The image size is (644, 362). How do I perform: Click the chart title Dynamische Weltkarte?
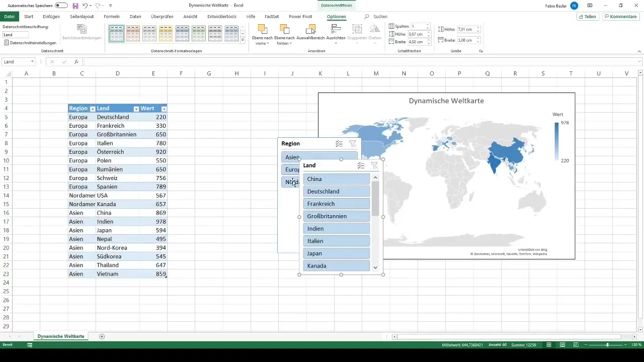coord(446,101)
